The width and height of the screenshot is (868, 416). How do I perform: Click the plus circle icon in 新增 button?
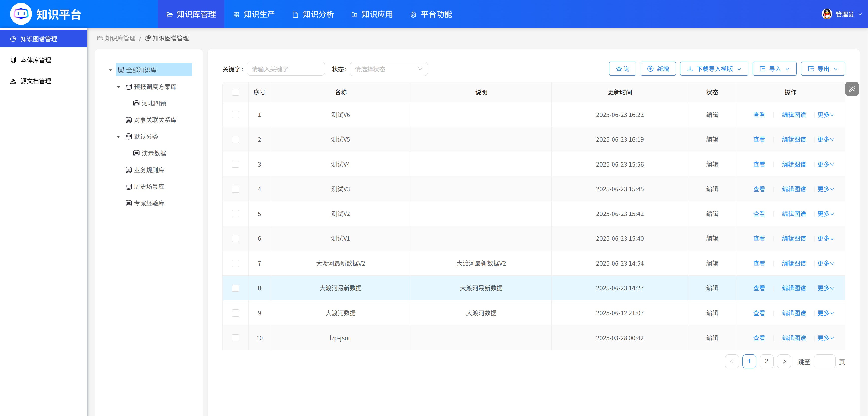650,69
